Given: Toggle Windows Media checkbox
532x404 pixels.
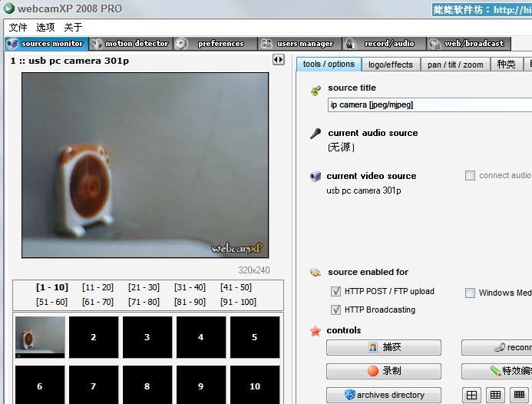Looking at the screenshot, I should [470, 293].
